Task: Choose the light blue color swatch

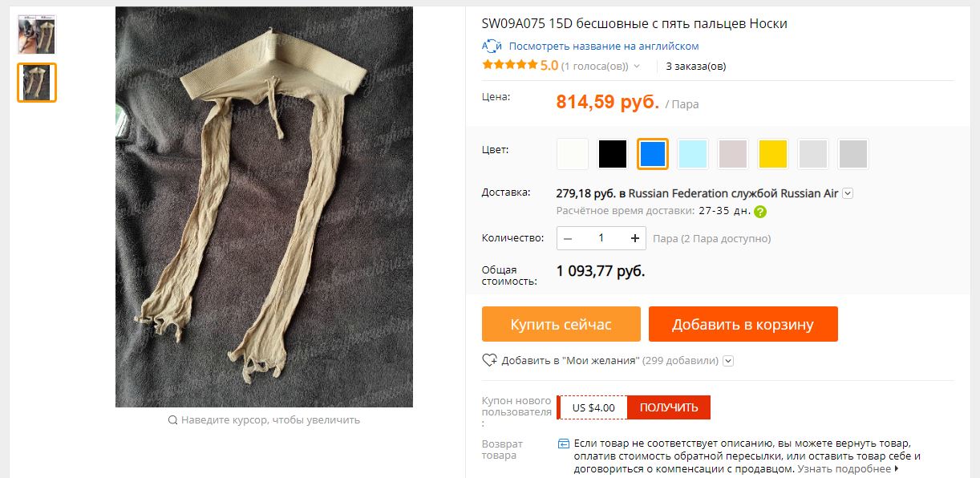Action: [x=693, y=154]
